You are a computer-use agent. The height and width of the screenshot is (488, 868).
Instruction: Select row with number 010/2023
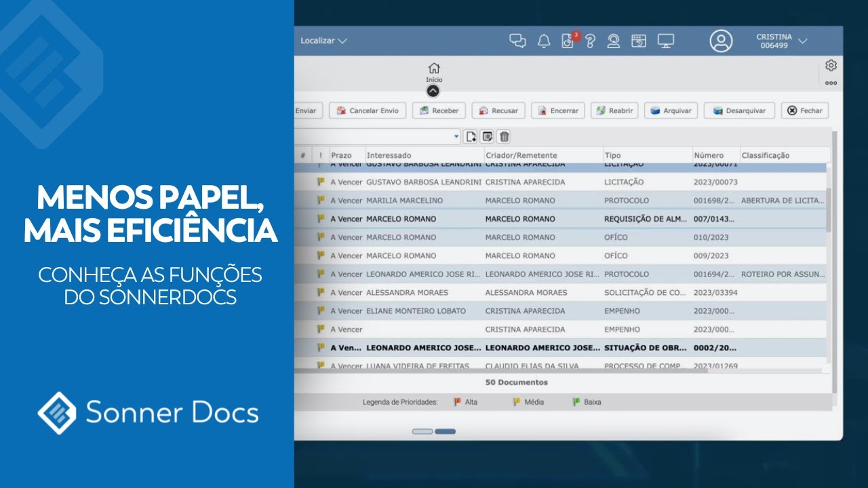(x=560, y=237)
